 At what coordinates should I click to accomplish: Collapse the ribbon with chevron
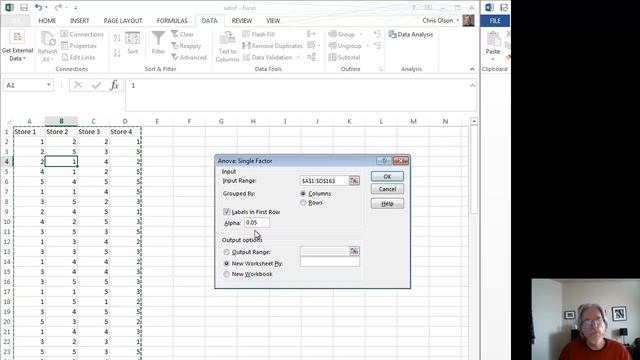pyautogui.click(x=472, y=69)
